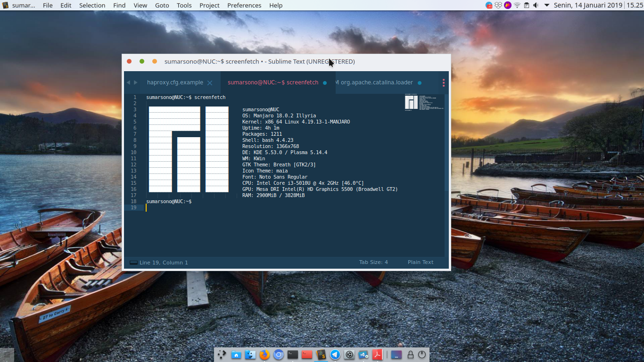
Task: Open the Plasma application launcher in dock
Action: pos(222,354)
